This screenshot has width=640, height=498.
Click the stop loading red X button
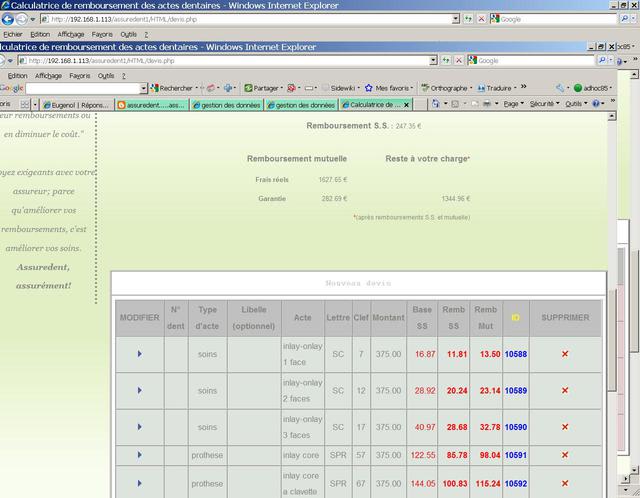coord(459,60)
